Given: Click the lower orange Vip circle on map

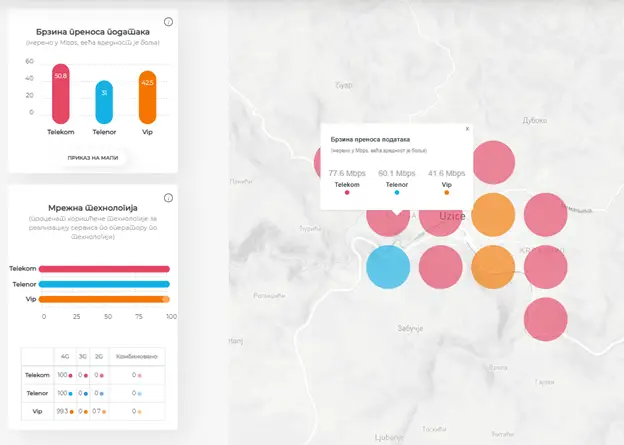Looking at the screenshot, I should click(492, 266).
